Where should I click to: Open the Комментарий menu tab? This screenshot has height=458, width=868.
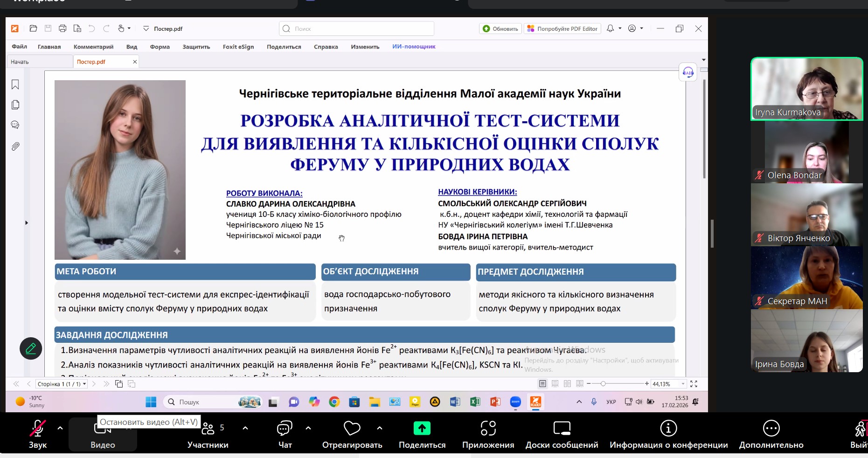click(93, 47)
